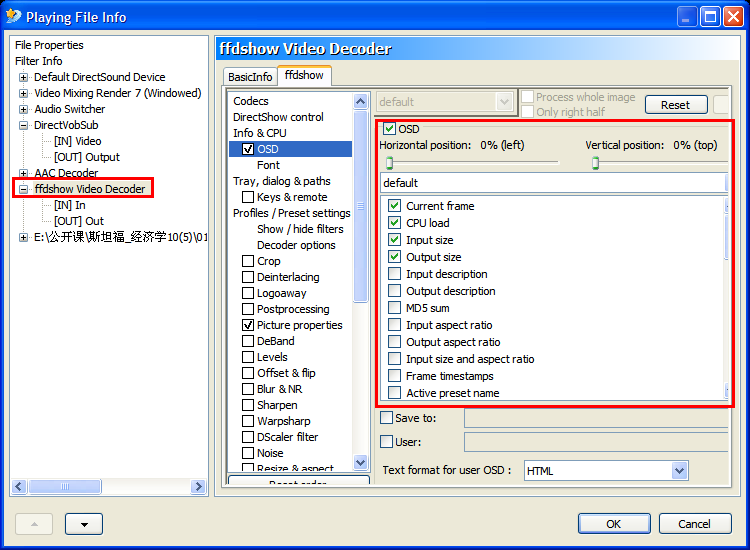Image resolution: width=750 pixels, height=550 pixels.
Task: Check Frame timestamps OSD item
Action: point(394,376)
